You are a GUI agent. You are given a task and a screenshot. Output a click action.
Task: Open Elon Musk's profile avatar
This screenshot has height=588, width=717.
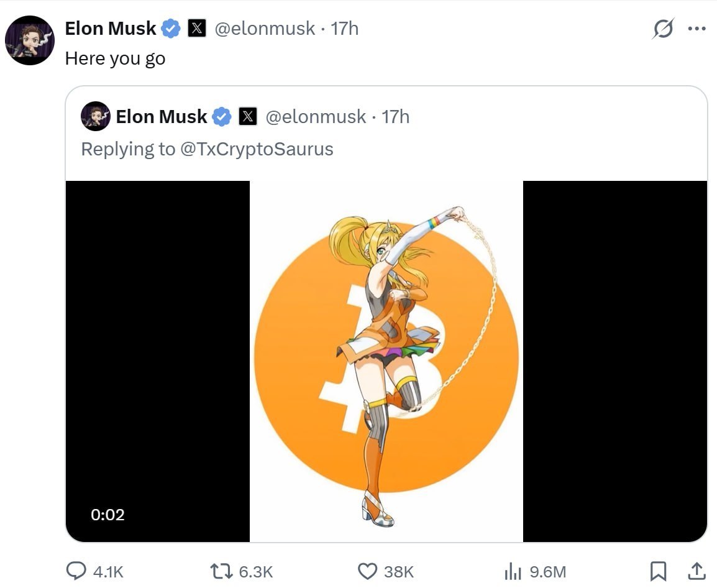(x=30, y=40)
